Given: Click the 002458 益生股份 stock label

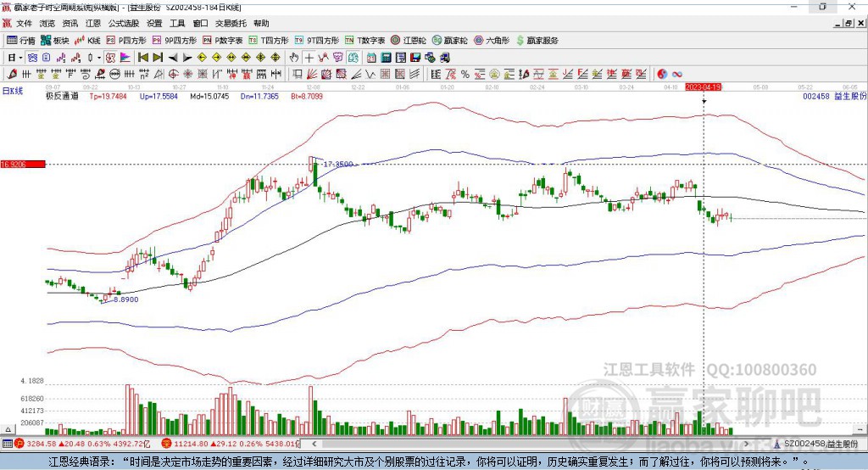Looking at the screenshot, I should pos(834,97).
